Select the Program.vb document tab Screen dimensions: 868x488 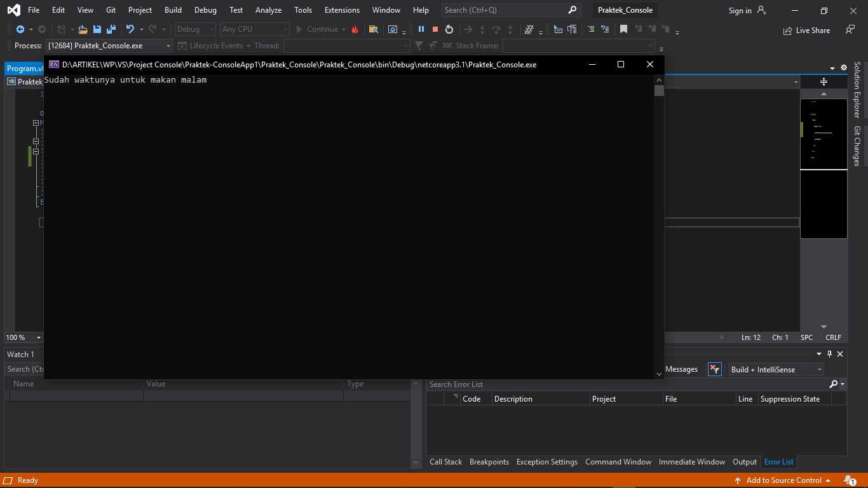click(x=24, y=69)
